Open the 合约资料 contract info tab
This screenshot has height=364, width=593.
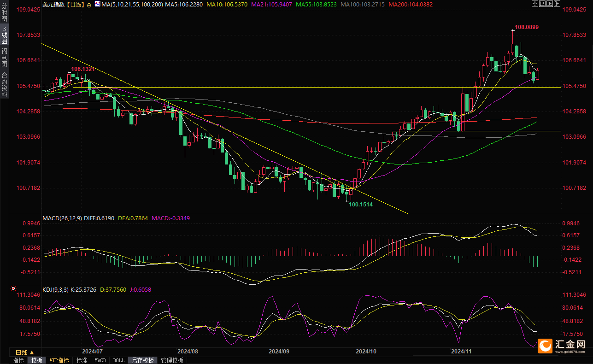[4, 85]
